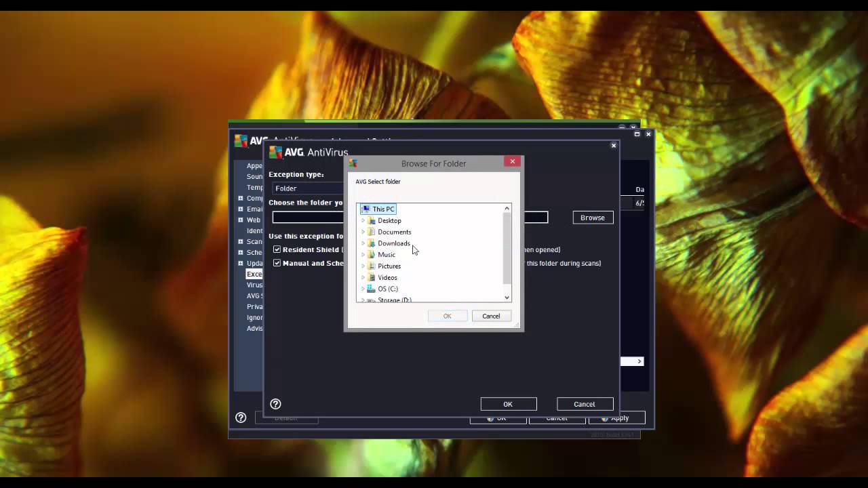Expand the Scans item in settings sidebar
Viewport: 868px width, 488px height.
tap(240, 241)
